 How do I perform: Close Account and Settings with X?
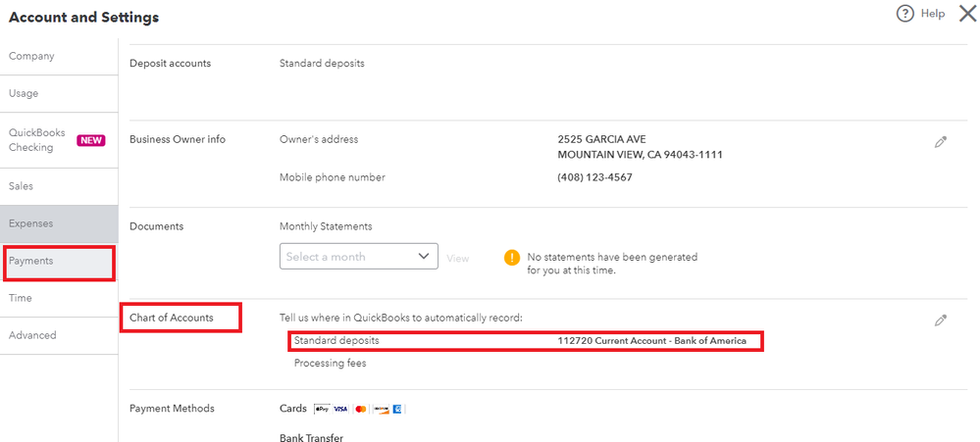[x=966, y=14]
